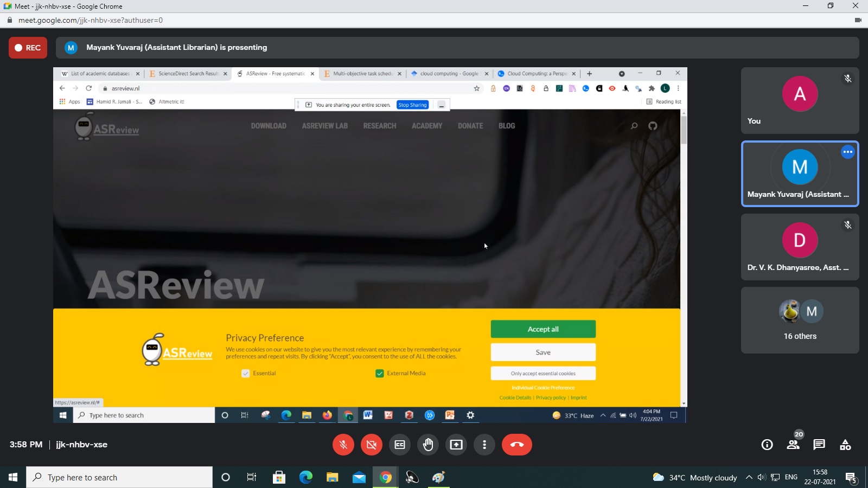Open Activities panel icon

pyautogui.click(x=845, y=445)
